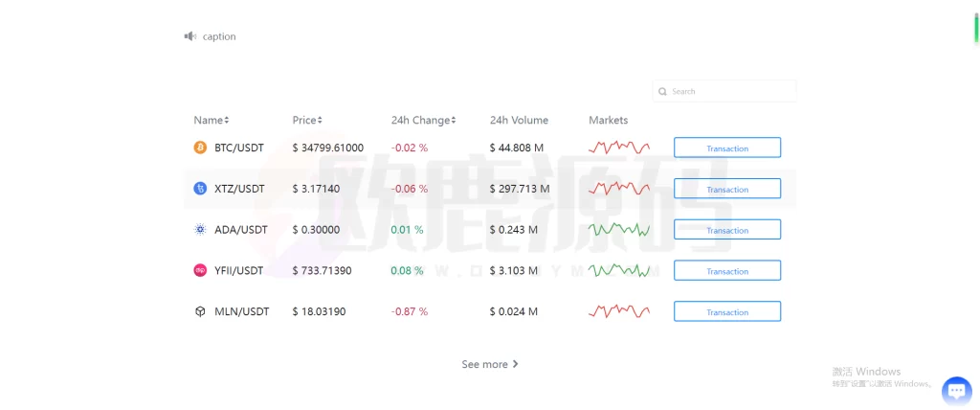The height and width of the screenshot is (410, 980).
Task: Open Transaction for MLN/USDT
Action: [727, 312]
